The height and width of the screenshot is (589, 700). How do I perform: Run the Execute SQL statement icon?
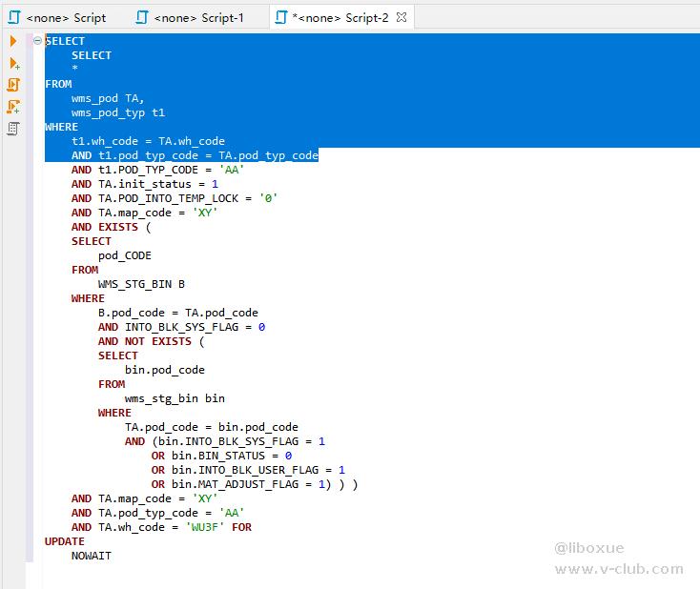pos(13,41)
